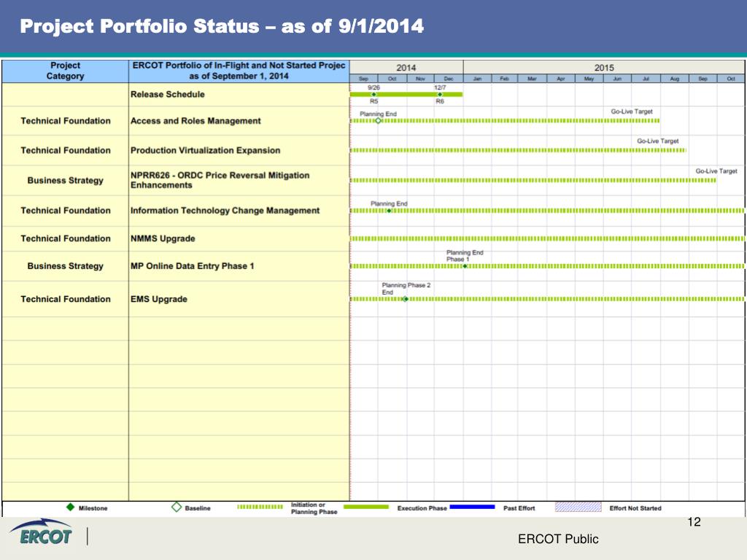
Task: Click the May month header
Action: coord(589,79)
